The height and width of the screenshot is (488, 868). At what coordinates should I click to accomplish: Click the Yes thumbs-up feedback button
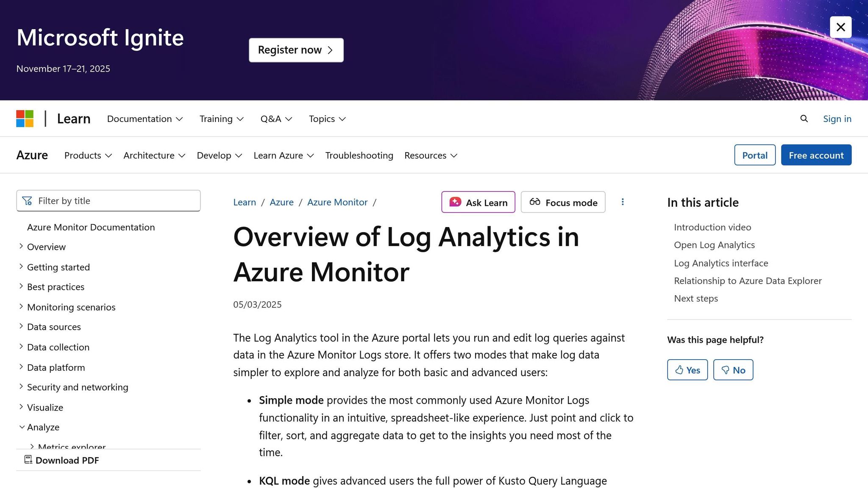tap(687, 370)
